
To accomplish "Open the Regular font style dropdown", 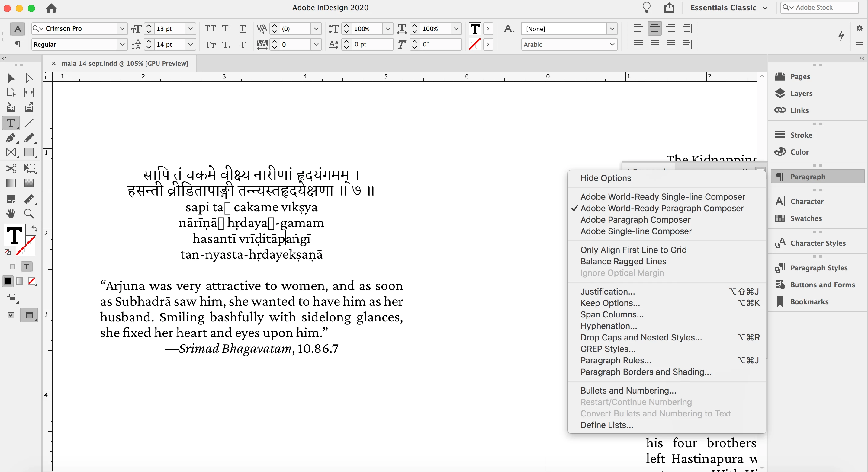I will pyautogui.click(x=122, y=44).
